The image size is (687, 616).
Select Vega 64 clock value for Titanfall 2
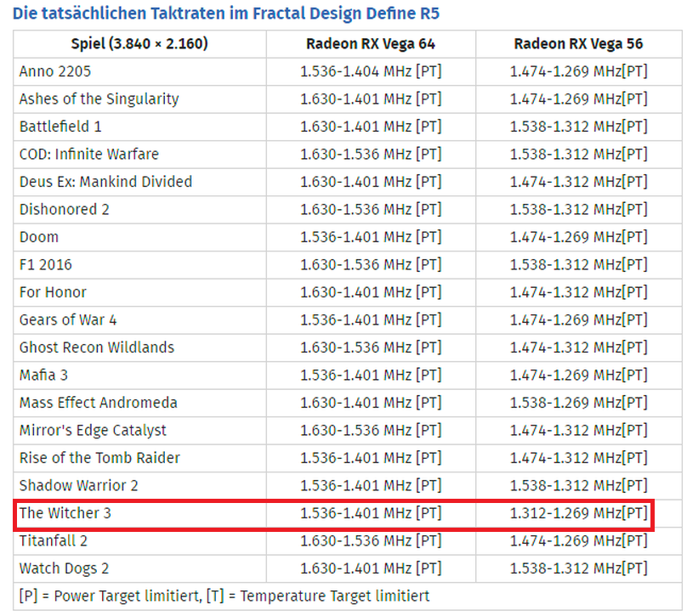pyautogui.click(x=371, y=540)
